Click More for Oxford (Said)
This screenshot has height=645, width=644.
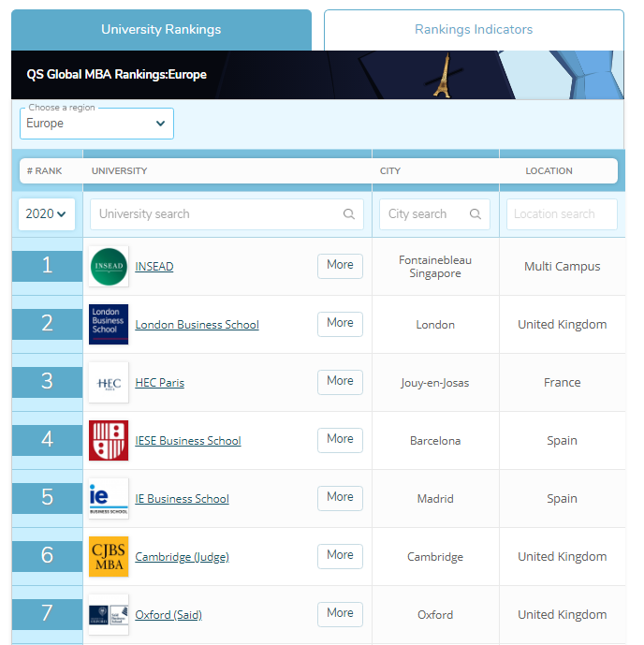[x=340, y=614]
